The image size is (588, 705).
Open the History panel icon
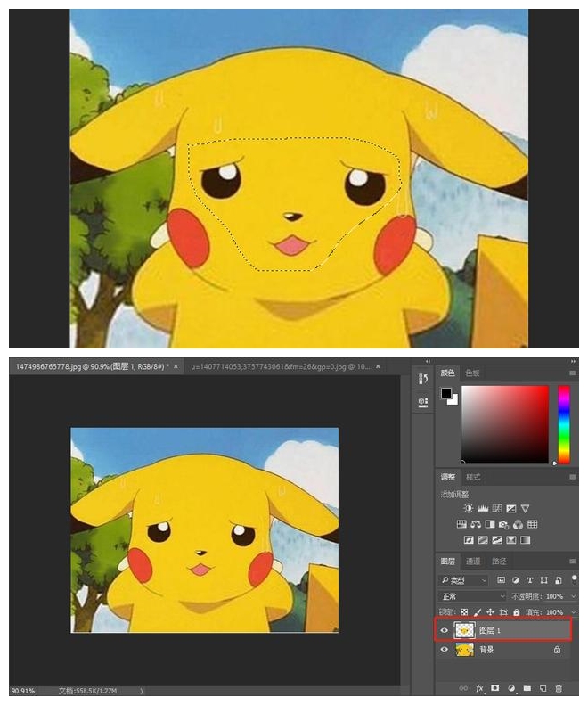coord(423,379)
